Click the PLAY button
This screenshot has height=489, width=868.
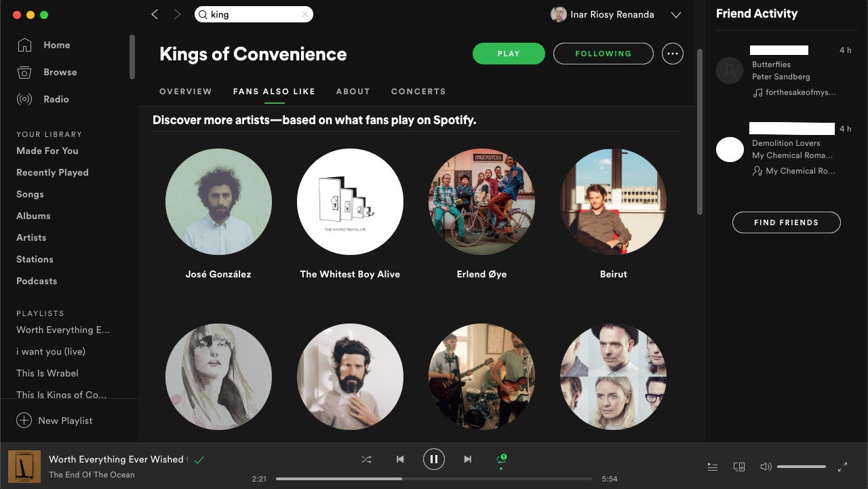point(509,53)
